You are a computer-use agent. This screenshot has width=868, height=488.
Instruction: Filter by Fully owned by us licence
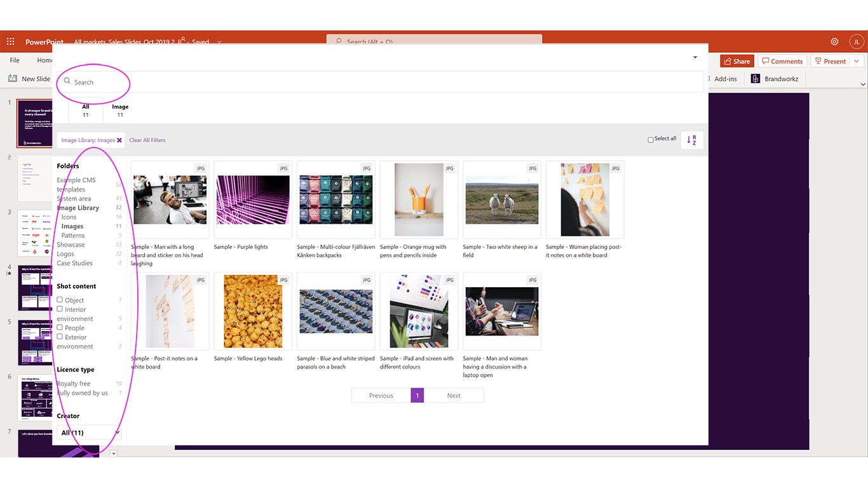83,393
